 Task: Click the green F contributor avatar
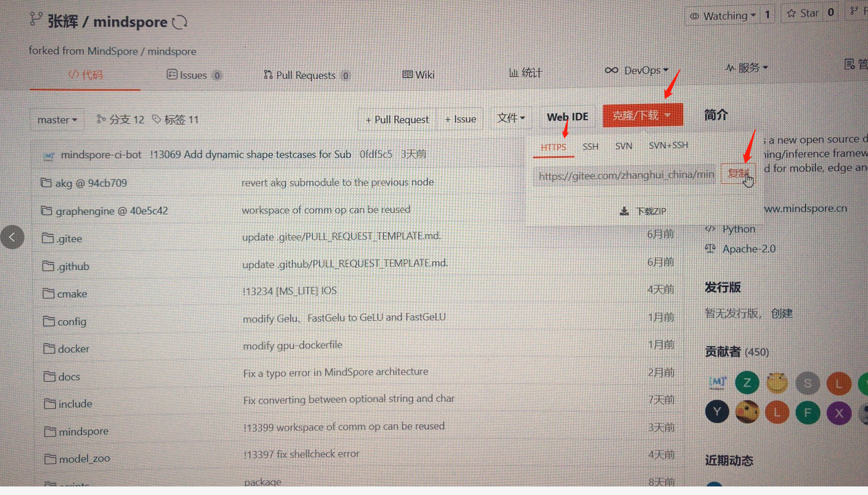click(808, 413)
